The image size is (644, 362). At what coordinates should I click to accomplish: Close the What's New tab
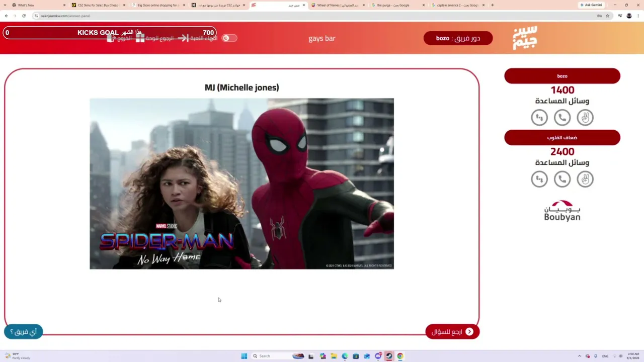click(x=64, y=5)
